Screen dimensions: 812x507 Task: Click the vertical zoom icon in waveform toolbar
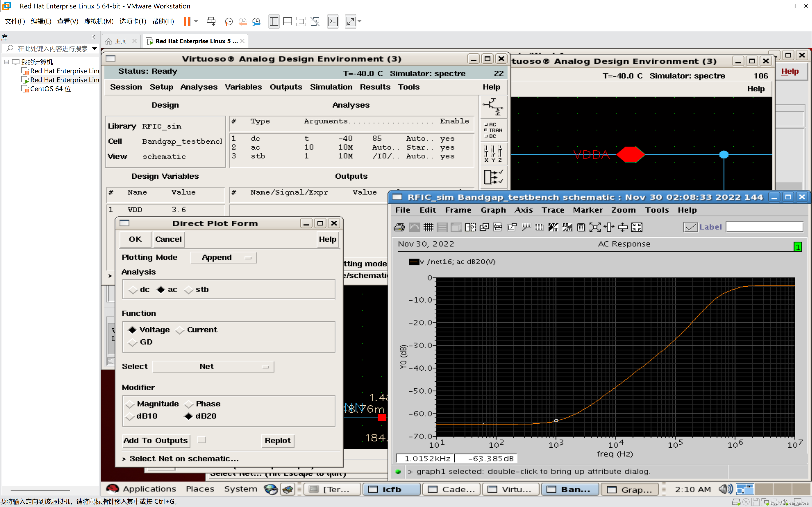pyautogui.click(x=623, y=227)
